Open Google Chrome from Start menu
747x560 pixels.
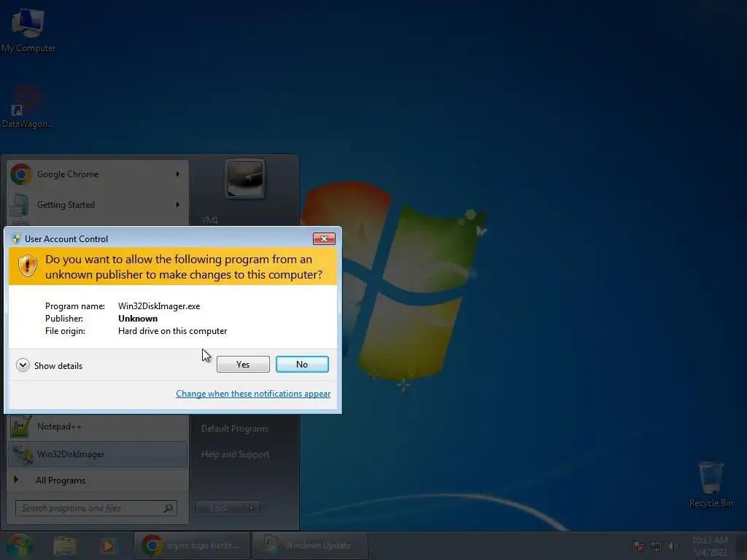(98, 174)
